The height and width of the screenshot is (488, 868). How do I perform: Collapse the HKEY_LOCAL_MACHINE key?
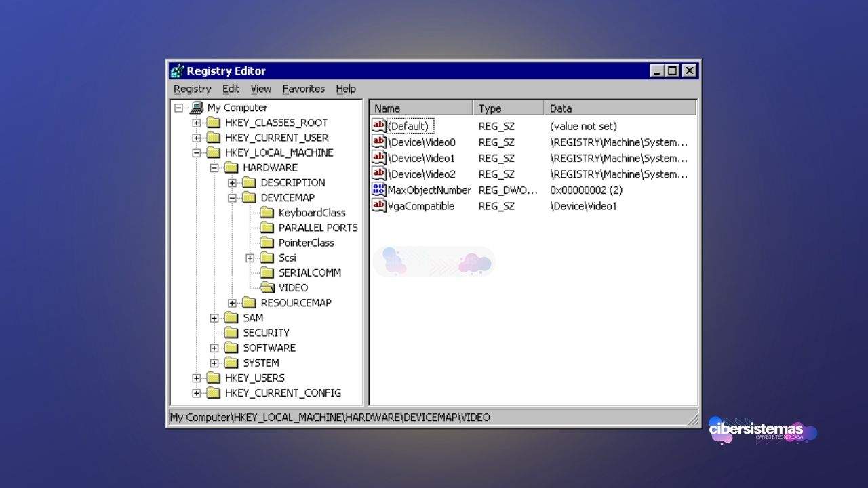click(197, 152)
